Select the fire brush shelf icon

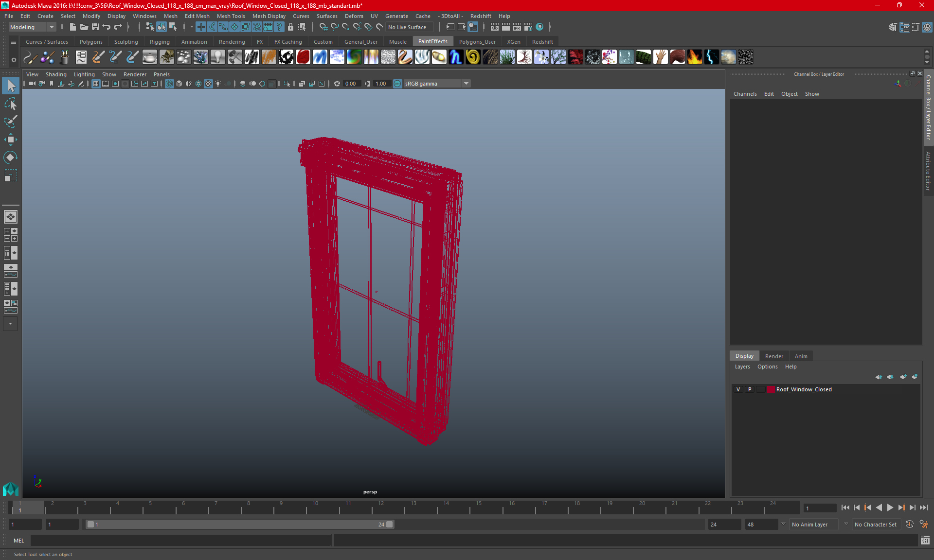(695, 57)
